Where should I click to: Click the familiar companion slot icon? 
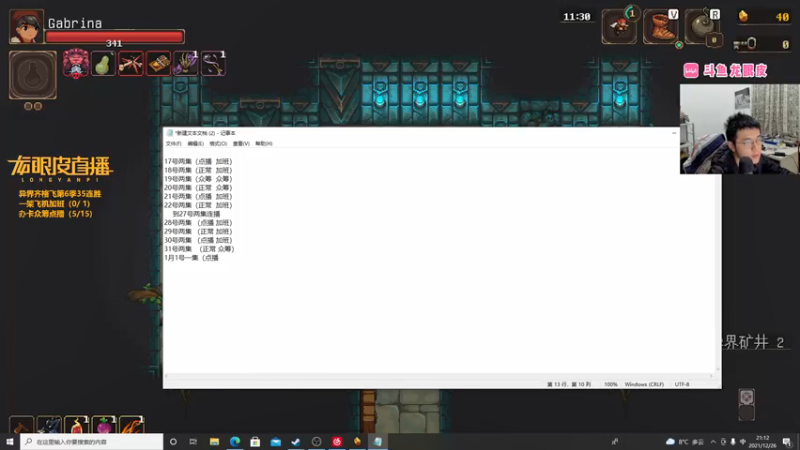(619, 26)
